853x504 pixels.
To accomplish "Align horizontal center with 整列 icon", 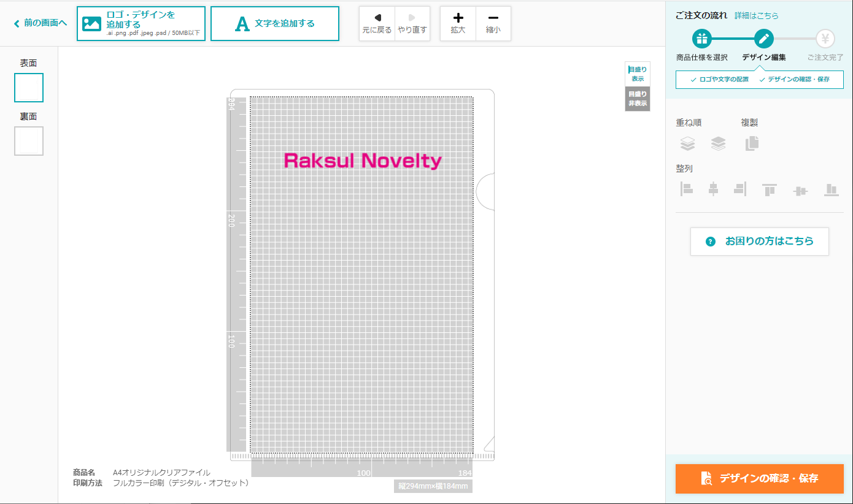I will point(713,189).
